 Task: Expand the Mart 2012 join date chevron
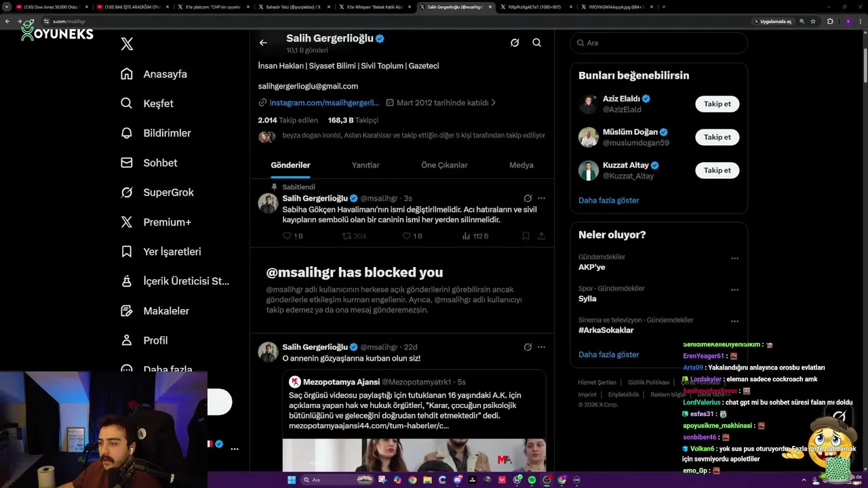tap(493, 103)
